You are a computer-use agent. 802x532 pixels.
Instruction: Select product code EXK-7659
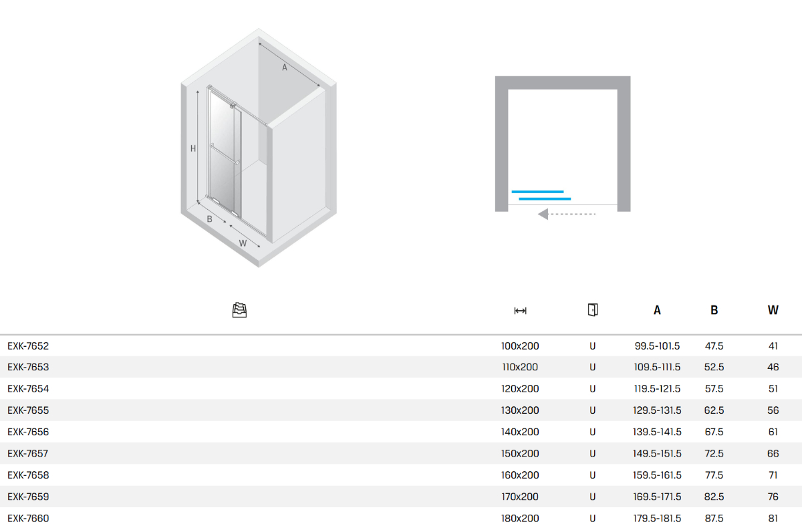(x=28, y=497)
